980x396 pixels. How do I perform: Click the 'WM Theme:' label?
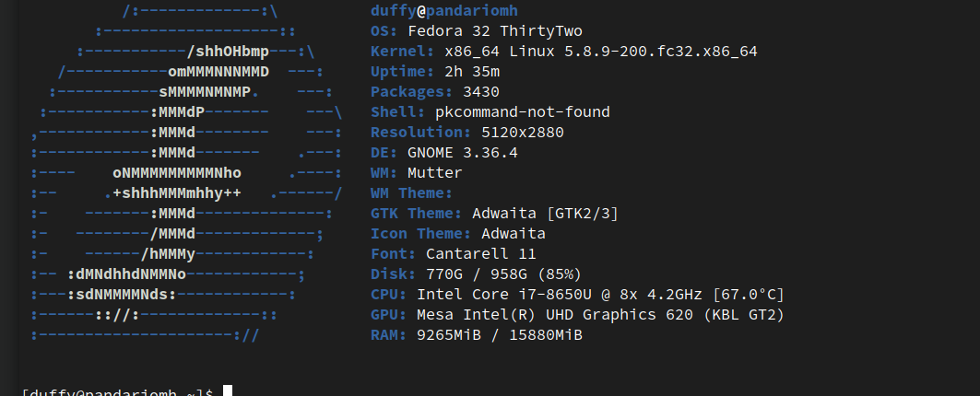411,193
